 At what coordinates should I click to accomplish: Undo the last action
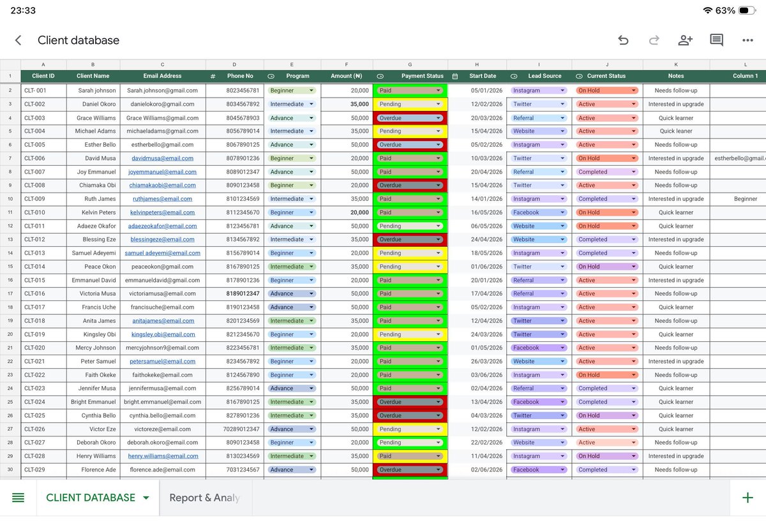(x=623, y=40)
